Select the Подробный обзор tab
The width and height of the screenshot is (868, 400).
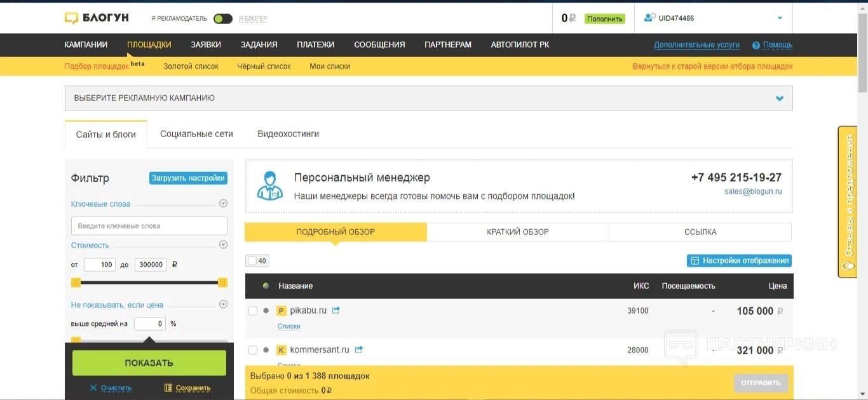click(x=336, y=232)
